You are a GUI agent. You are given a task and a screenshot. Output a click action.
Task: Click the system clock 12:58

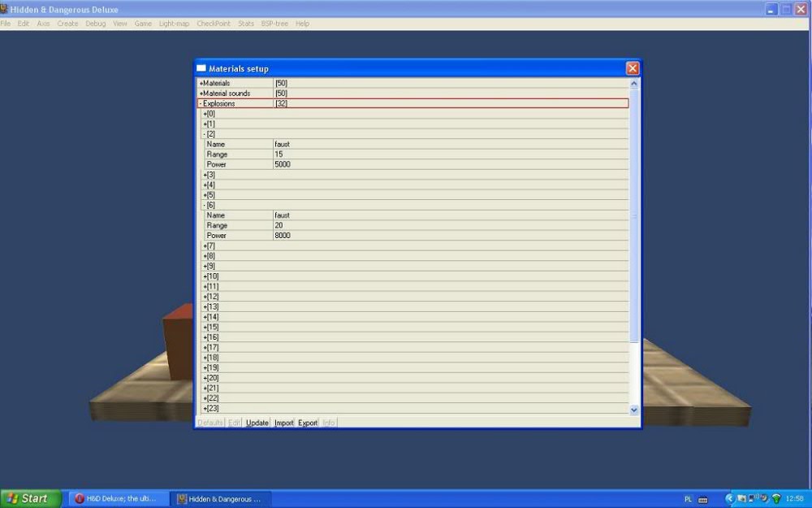[795, 499]
